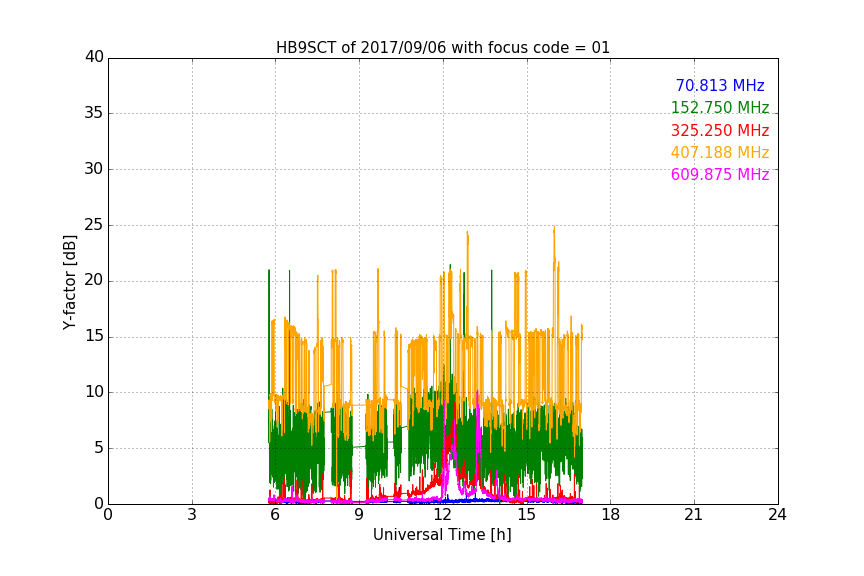Screen dimensions: 864x576
Task: Click the Y-factor [dB] axis label
Action: pyautogui.click(x=69, y=282)
